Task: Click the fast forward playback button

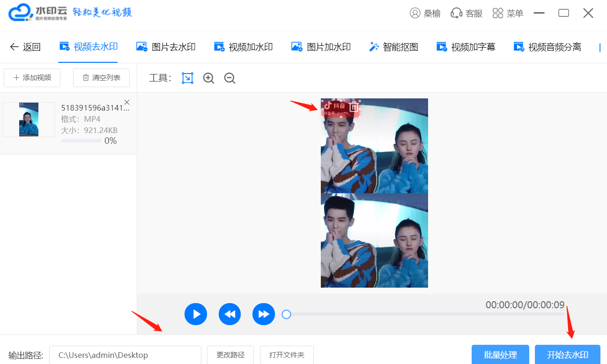Action: (263, 314)
